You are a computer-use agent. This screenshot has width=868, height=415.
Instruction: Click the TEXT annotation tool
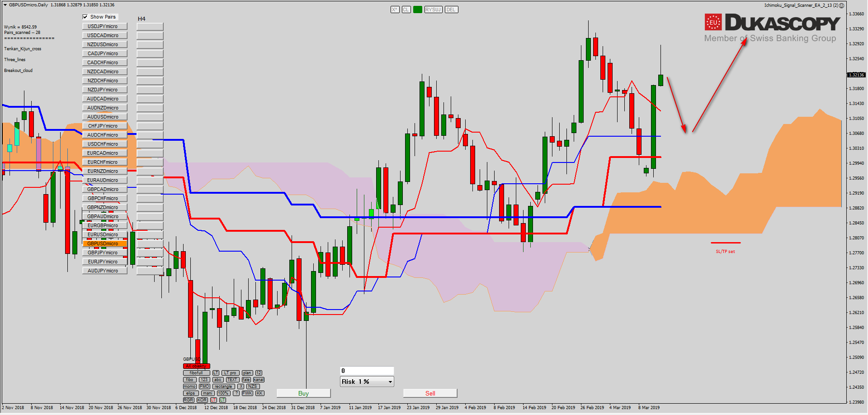click(232, 380)
